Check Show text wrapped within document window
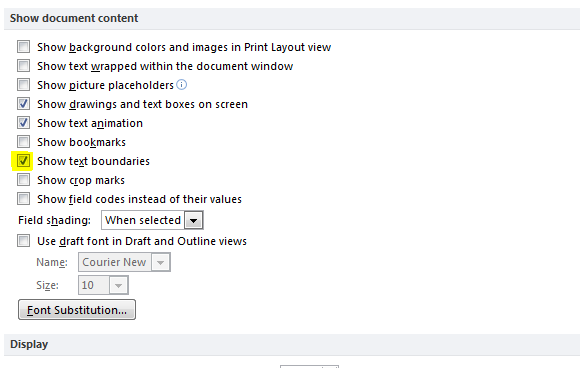580x368 pixels. point(23,66)
